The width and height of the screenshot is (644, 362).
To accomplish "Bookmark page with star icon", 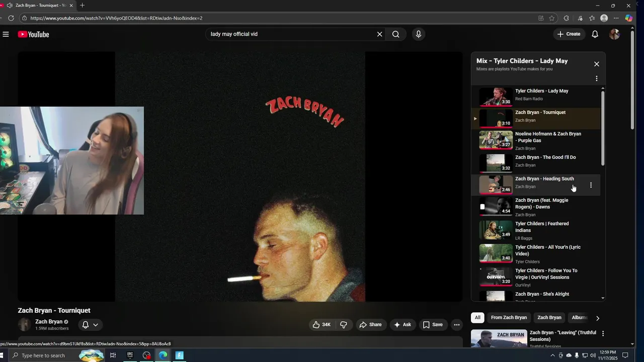I will [552, 18].
